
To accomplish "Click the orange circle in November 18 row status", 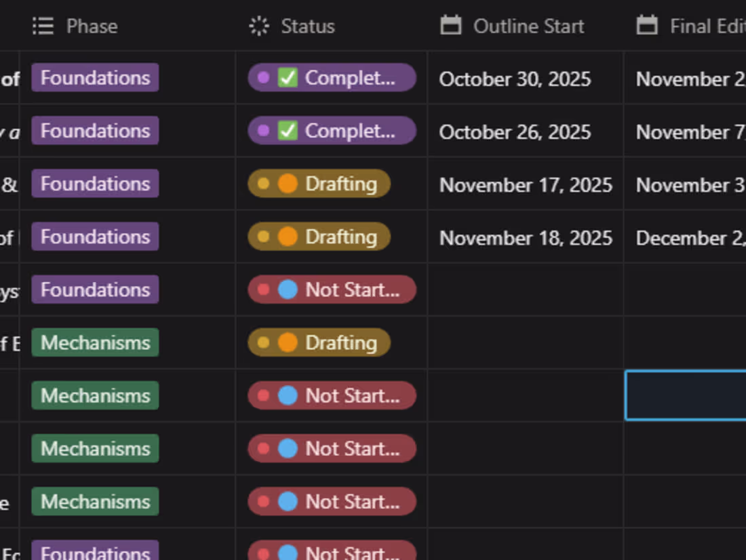I will point(288,237).
